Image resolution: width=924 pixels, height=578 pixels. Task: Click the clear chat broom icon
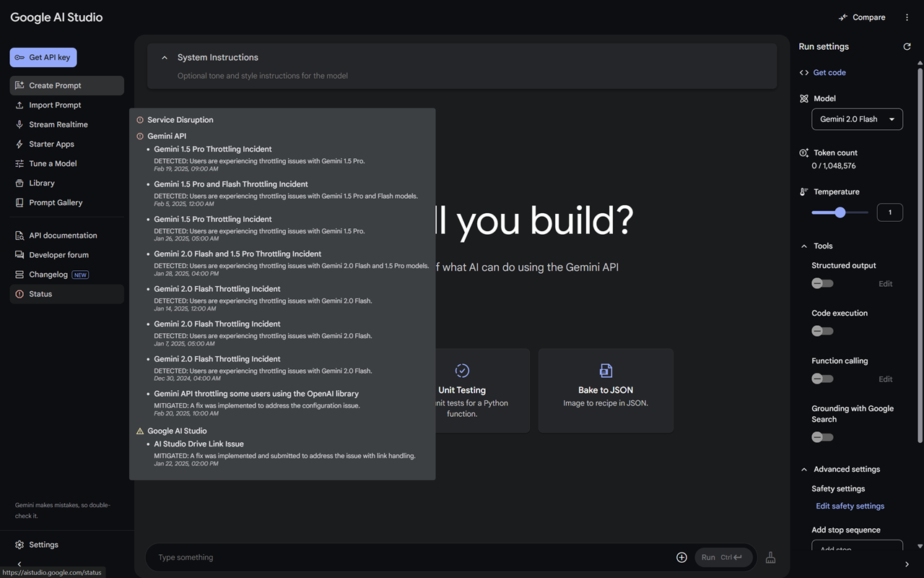click(770, 557)
